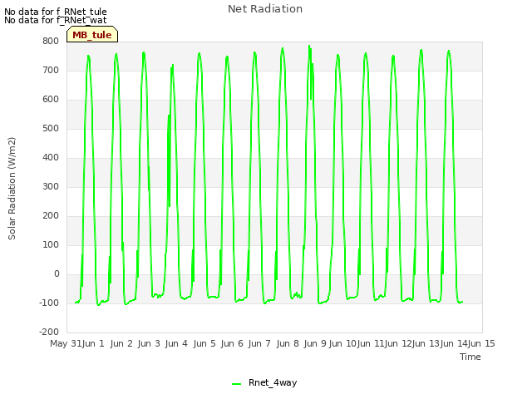Click the Jun 9 x-axis date label
This screenshot has height=399, width=532.
315,343
